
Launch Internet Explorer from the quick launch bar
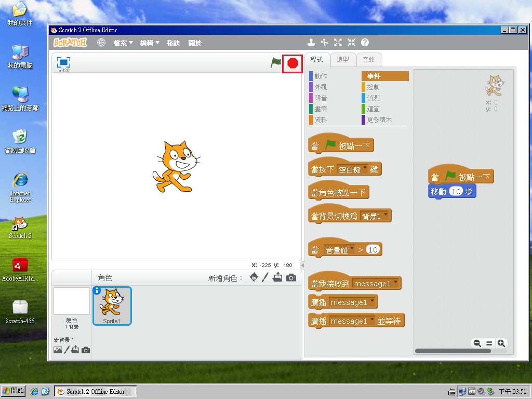pyautogui.click(x=34, y=392)
